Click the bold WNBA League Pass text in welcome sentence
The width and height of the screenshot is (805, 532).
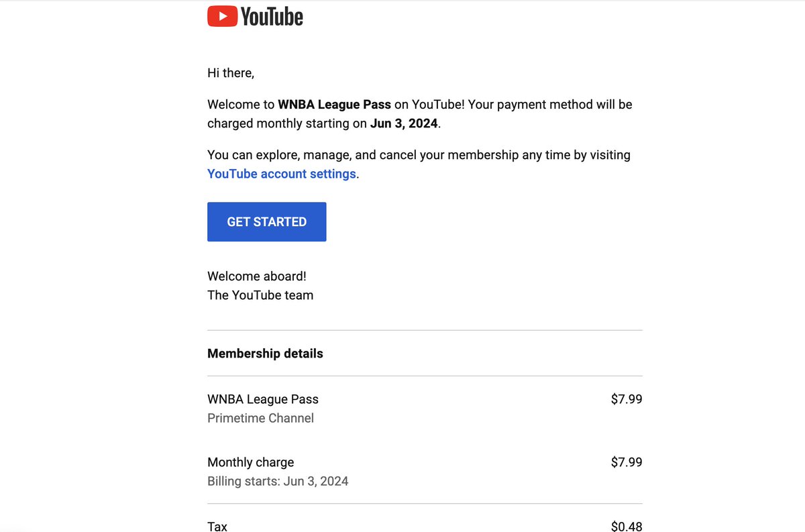point(335,105)
